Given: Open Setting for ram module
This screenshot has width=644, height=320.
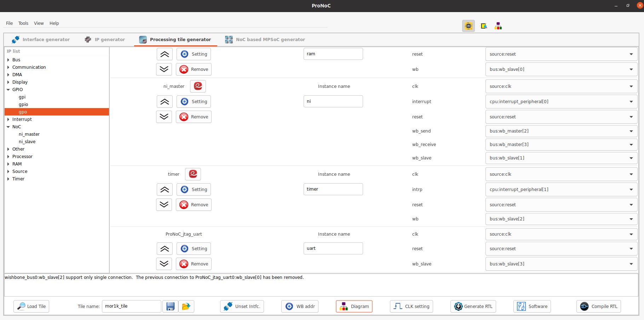Looking at the screenshot, I should coord(194,54).
